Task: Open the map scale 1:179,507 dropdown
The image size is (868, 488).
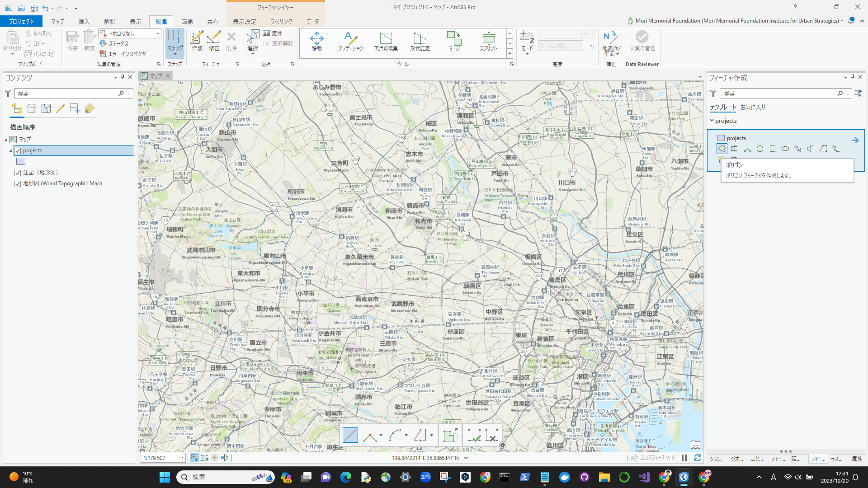Action: (x=182, y=458)
